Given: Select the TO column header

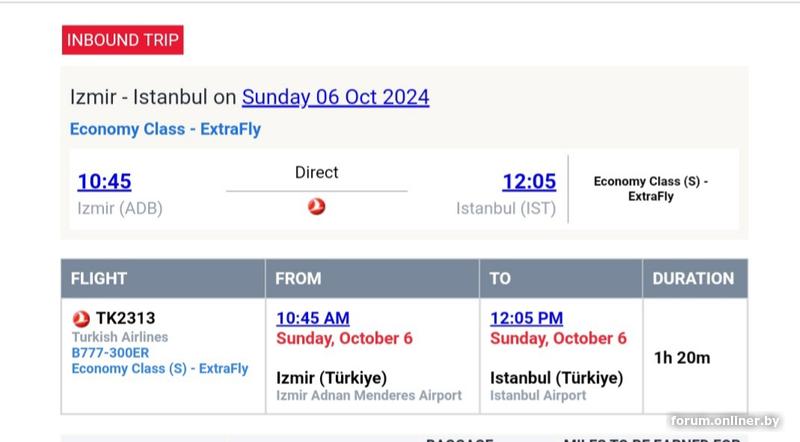Looking at the screenshot, I should tap(500, 278).
